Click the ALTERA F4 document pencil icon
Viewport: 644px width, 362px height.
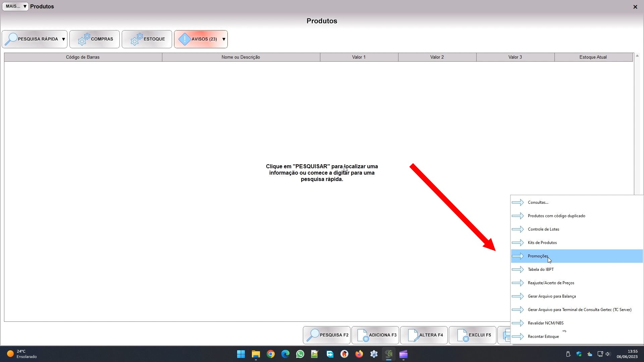pos(413,335)
